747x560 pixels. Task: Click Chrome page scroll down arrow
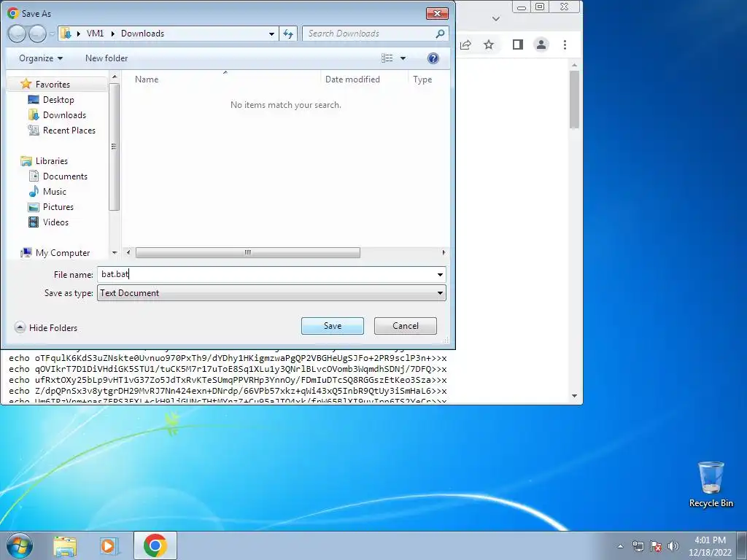click(574, 396)
